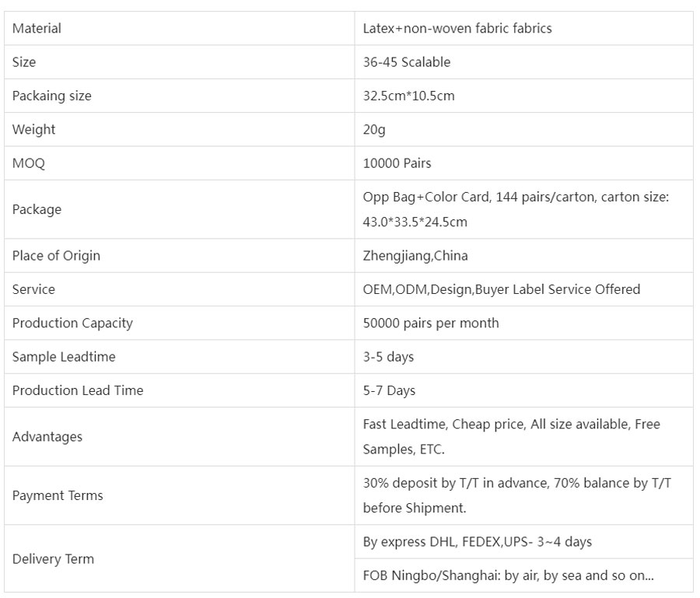
Task: Click the MOQ label cell
Action: coord(28,163)
